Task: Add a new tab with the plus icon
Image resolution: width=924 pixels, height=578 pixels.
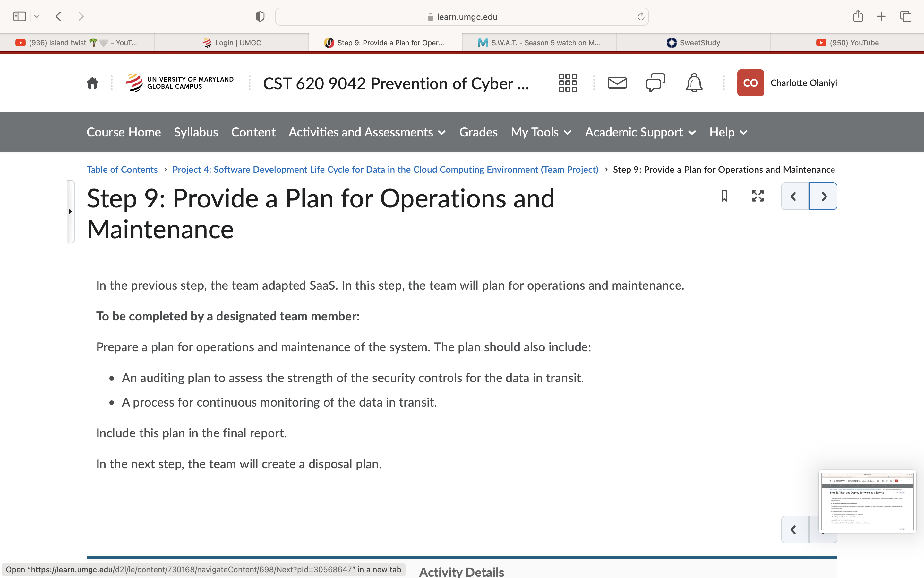Action: coord(881,16)
